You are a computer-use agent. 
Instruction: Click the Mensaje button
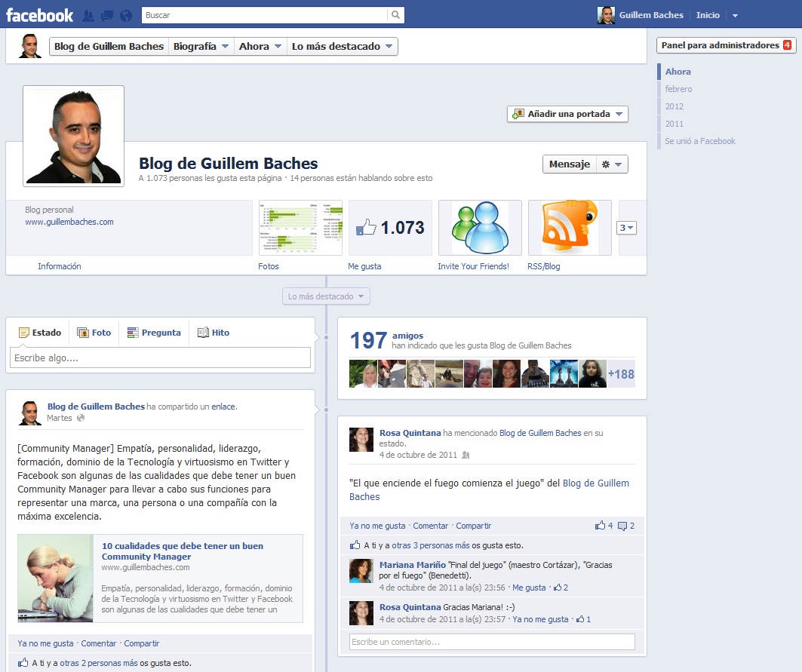(570, 164)
